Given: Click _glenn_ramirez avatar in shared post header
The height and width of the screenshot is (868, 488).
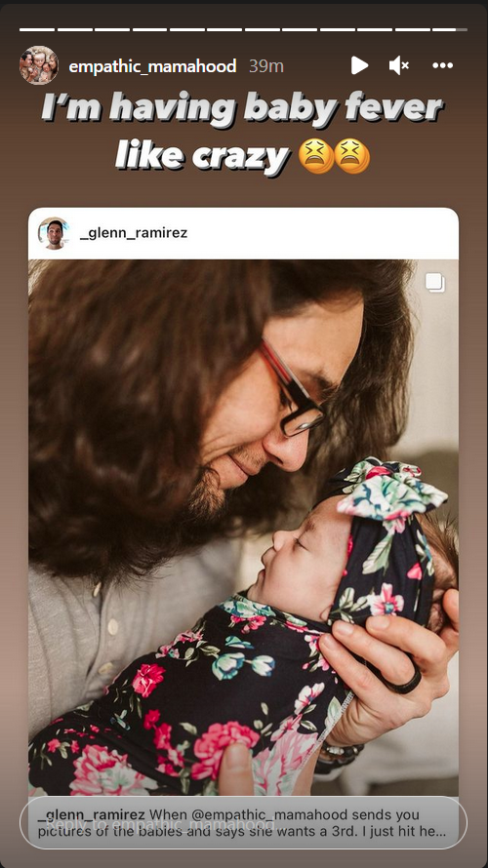Looking at the screenshot, I should [54, 233].
